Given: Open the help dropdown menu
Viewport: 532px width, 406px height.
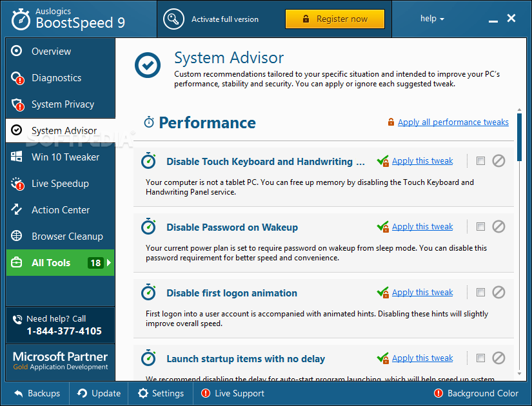Looking at the screenshot, I should click(432, 19).
